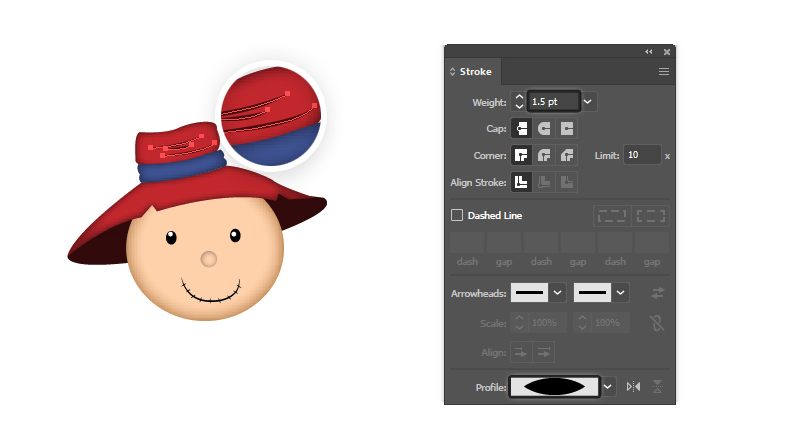Toggle preserve exact dash lengths option
Screen dimensions: 800x440
(x=611, y=215)
